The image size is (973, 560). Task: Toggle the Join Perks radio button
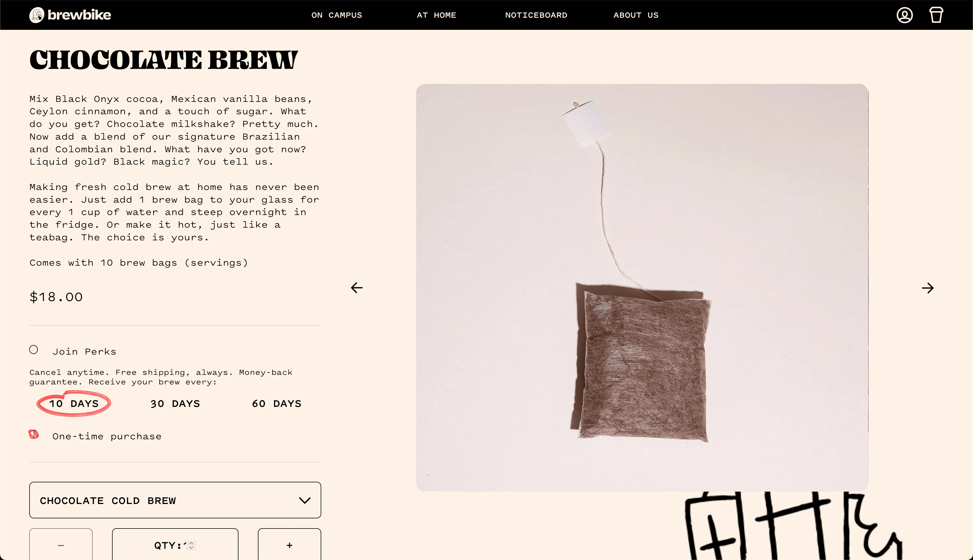[x=34, y=350]
